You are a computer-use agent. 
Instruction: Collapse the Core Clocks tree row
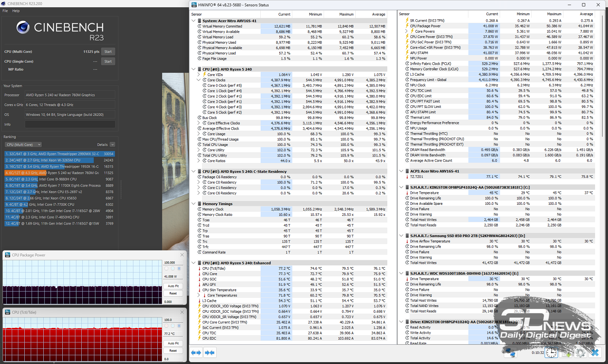[198, 80]
